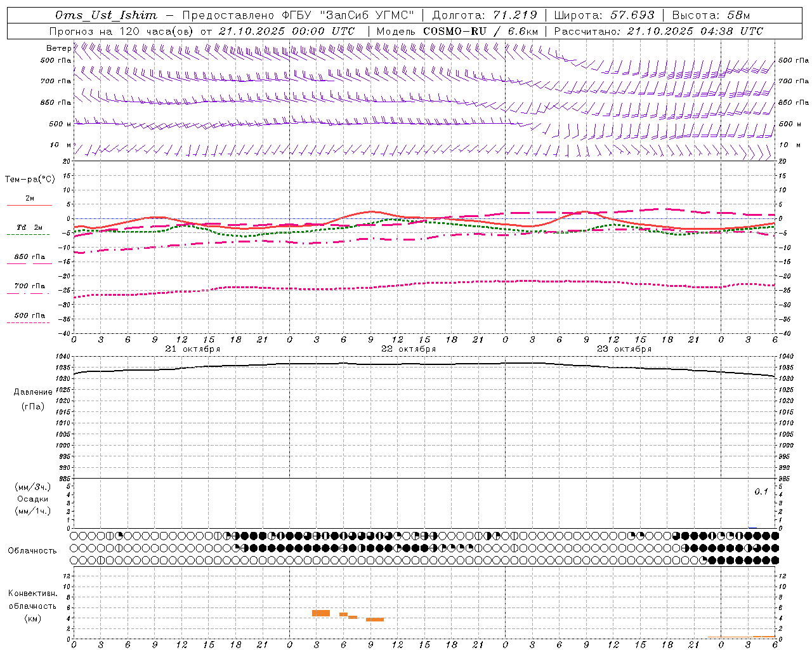Click the pink long-dash swatch under legend 850 гПа
Image resolution: width=812 pixels, height=650 pixels.
pos(29,263)
